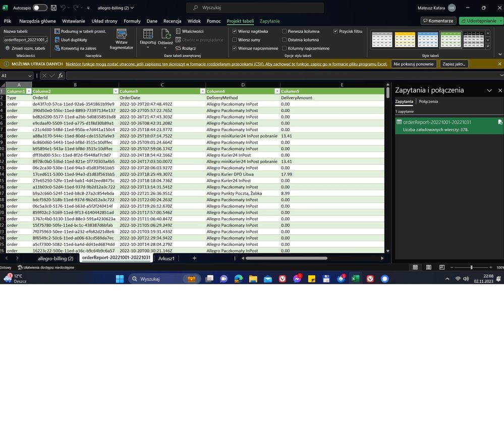Open the Wstawianie ribbon tab
The height and width of the screenshot is (442, 504).
tap(74, 21)
